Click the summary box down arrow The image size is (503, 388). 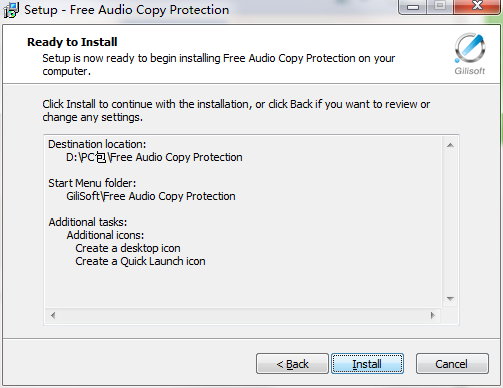point(450,299)
